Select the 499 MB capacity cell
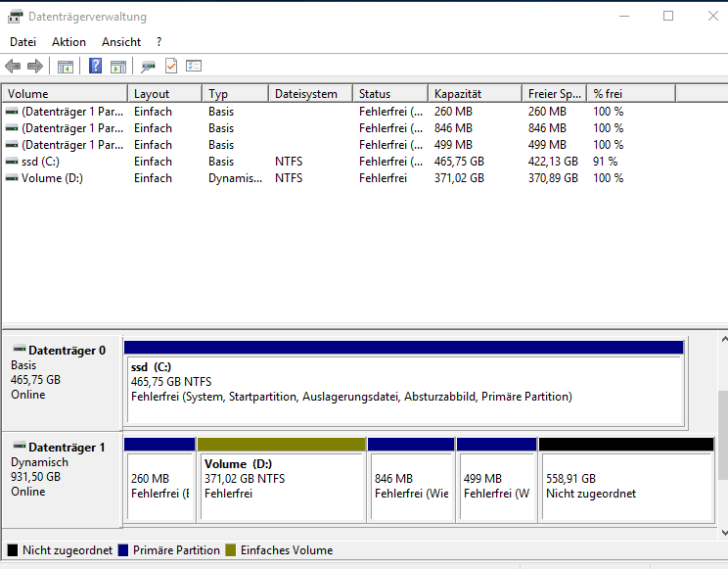 pos(453,145)
